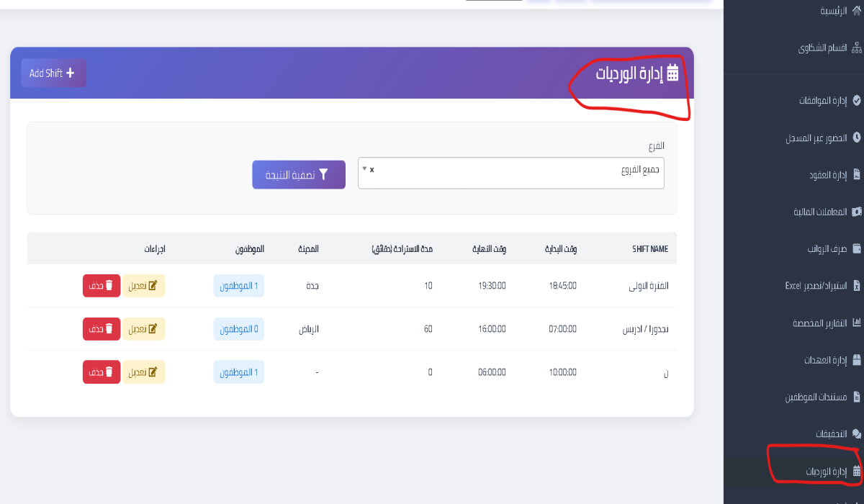Click the chart icon beside التقارير المخصصة
The width and height of the screenshot is (864, 504).
coord(856,323)
